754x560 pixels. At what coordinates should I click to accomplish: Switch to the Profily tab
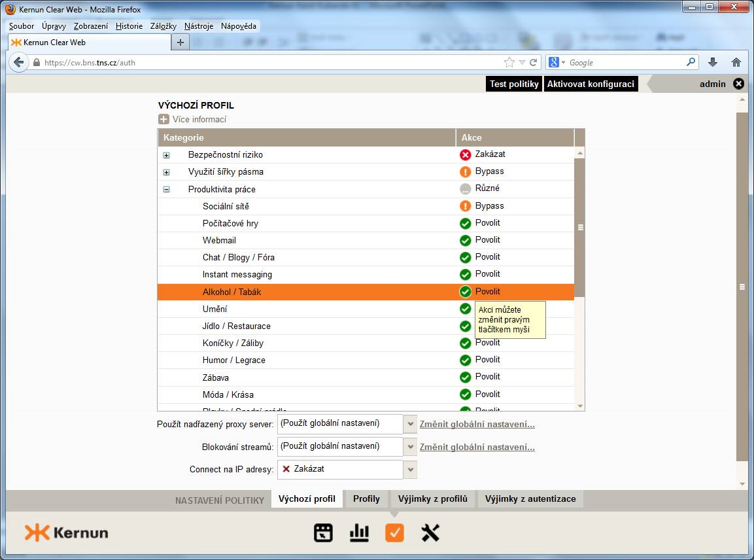pos(366,499)
